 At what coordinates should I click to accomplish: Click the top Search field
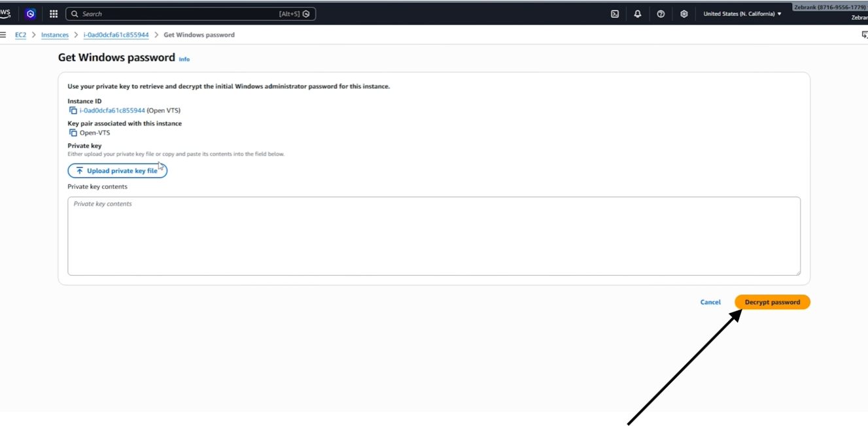click(x=190, y=14)
